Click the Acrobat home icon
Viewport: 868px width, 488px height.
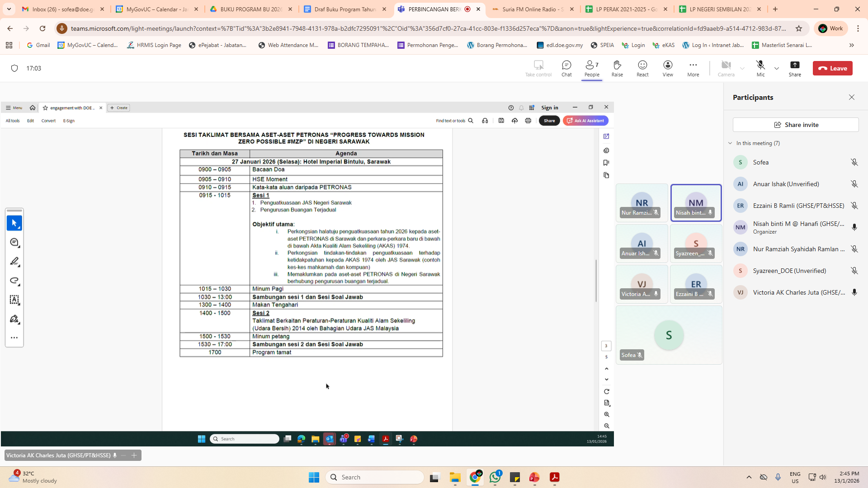click(x=33, y=108)
